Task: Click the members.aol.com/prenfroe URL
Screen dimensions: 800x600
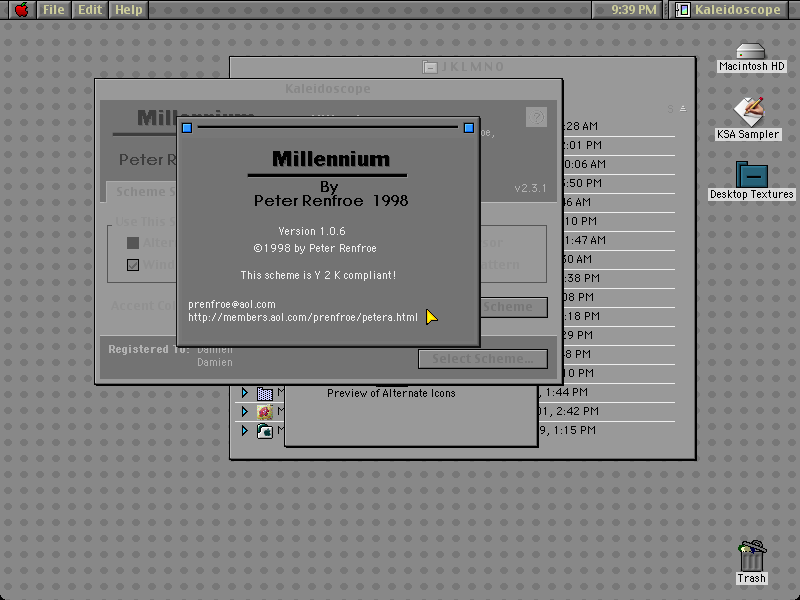Action: pos(303,317)
